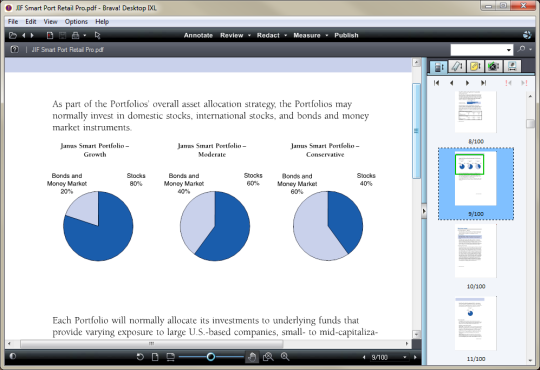Switch to the measurement takeoff panel tab
This screenshot has height=370, width=540.
coord(512,66)
